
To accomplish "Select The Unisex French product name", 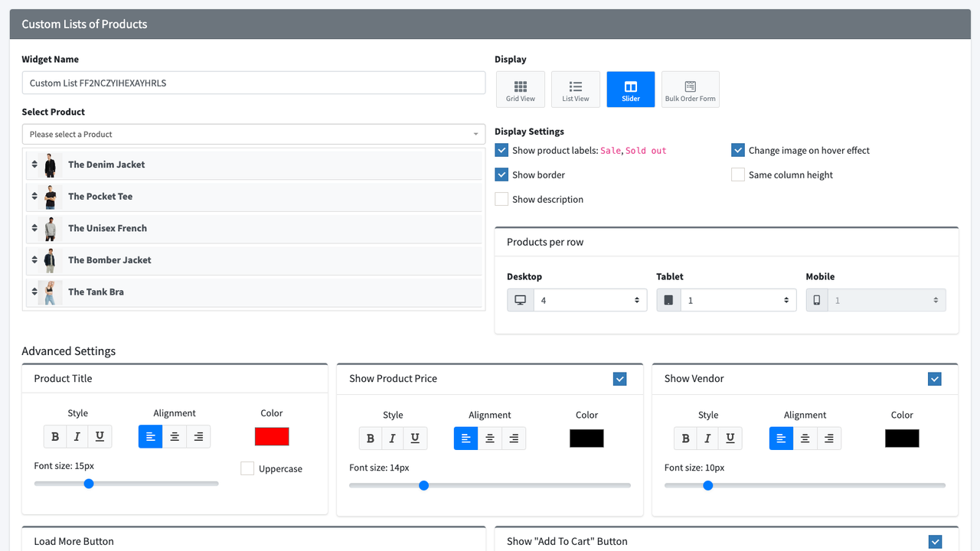I will click(x=107, y=228).
